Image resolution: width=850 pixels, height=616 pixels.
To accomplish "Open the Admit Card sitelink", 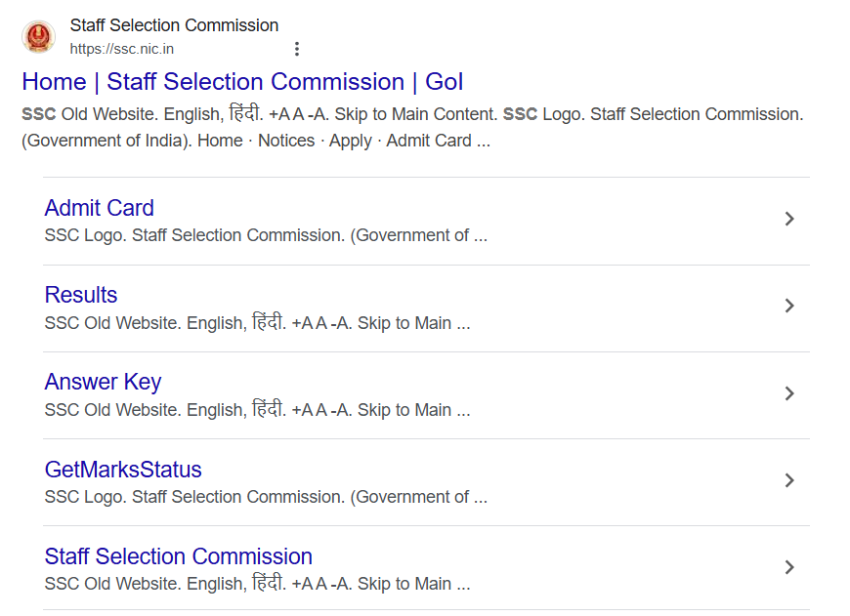I will (x=100, y=208).
